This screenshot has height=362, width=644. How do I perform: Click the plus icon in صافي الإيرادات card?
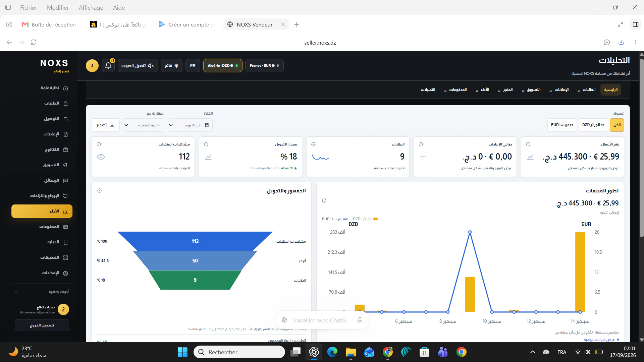pos(423,157)
